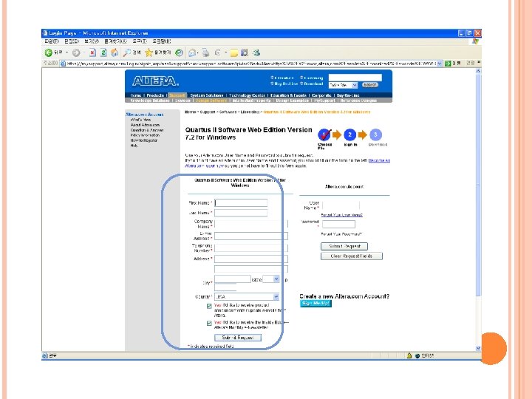The image size is (532, 399).
Task: Click the Print icon in IE toolbar
Action: [x=205, y=52]
